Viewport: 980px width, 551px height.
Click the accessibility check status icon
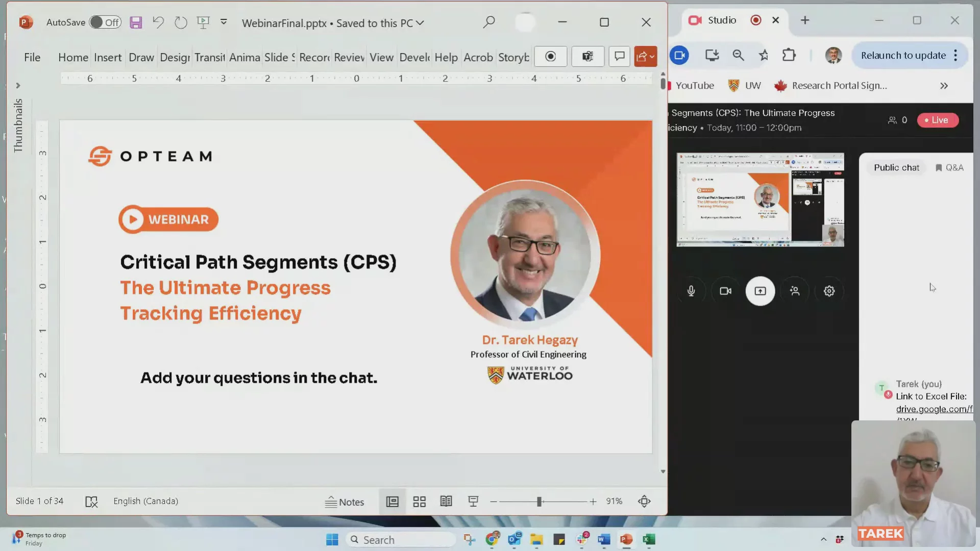[x=91, y=502]
